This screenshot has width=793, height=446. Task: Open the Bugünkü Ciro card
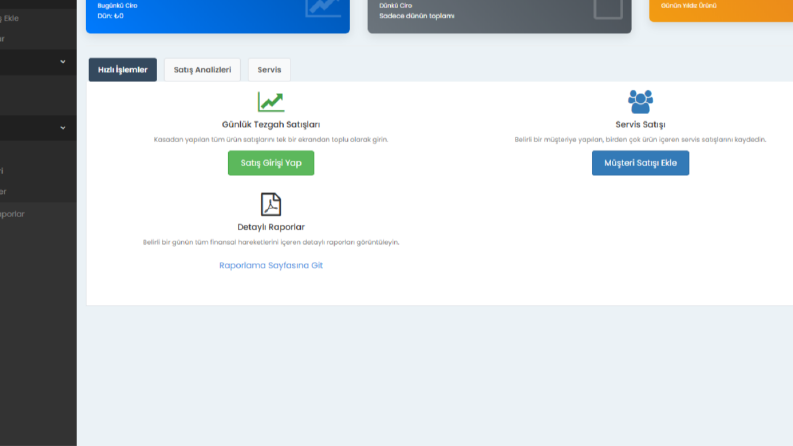218,16
